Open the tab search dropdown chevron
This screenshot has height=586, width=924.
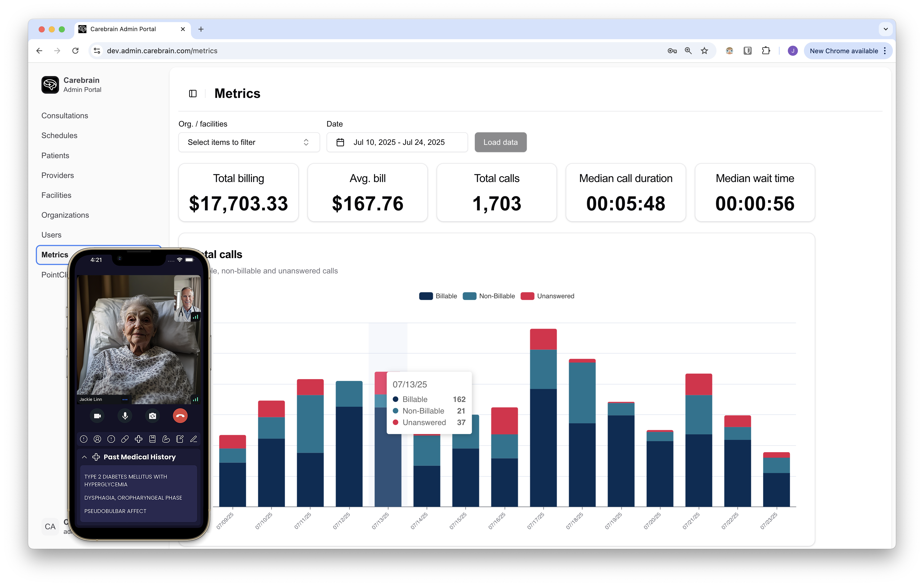tap(886, 29)
